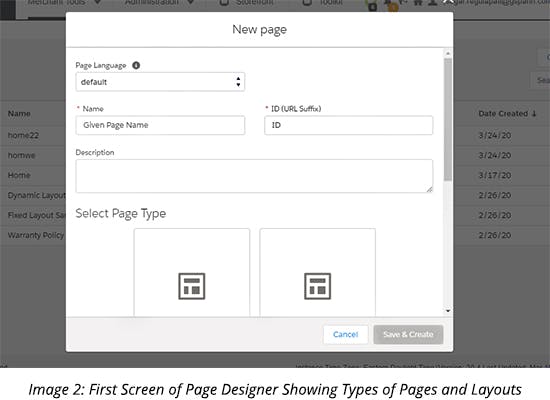
Task: Click the Save & Create button
Action: click(408, 334)
